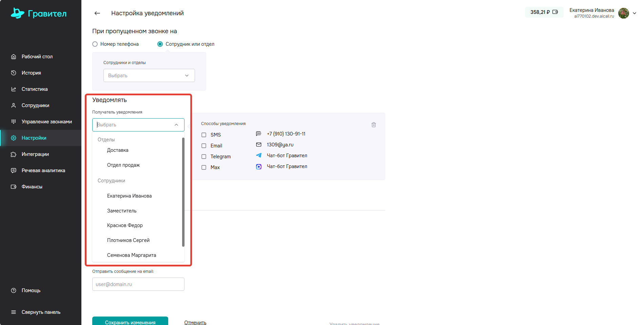Image resolution: width=644 pixels, height=325 pixels.
Task: Click the back arrow beside Настройка уведомлений
Action: pos(97,13)
